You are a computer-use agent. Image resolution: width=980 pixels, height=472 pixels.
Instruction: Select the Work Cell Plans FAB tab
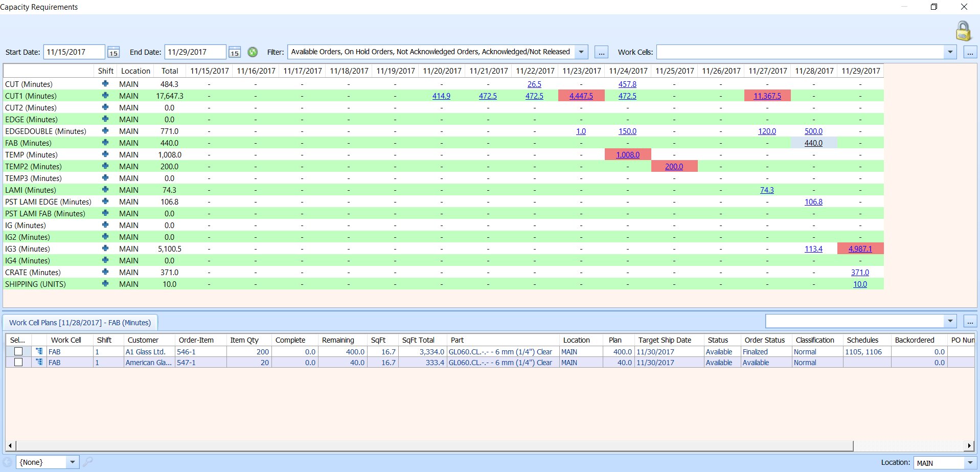[80, 323]
